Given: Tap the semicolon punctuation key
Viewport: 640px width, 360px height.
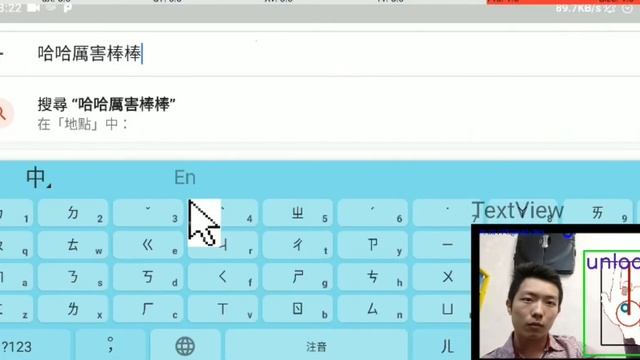Looking at the screenshot, I should click(110, 345).
